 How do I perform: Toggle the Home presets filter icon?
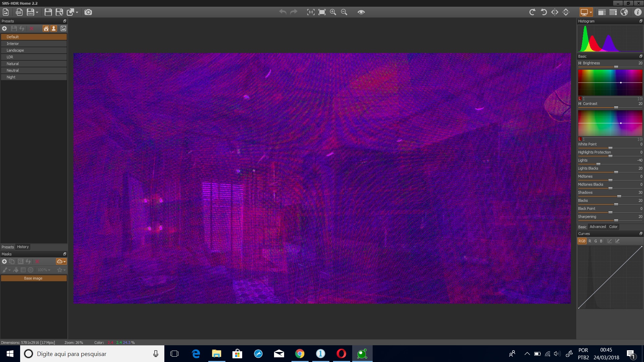coord(46,28)
